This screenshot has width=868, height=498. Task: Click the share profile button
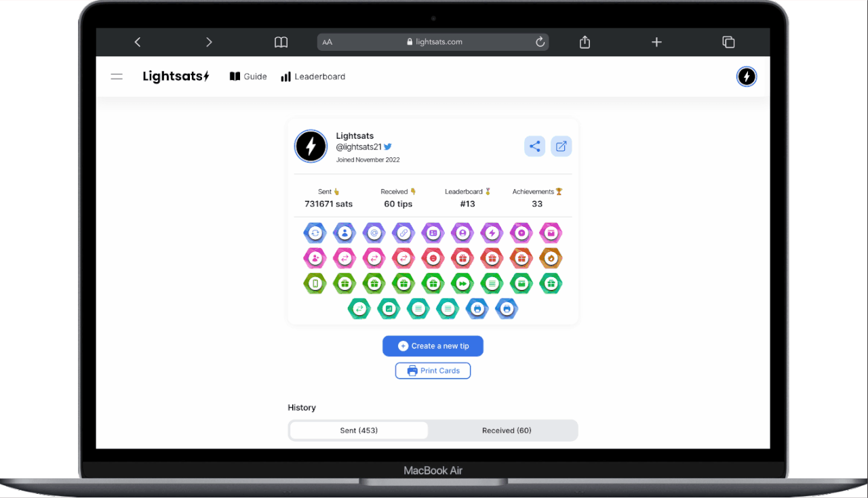[x=534, y=146]
